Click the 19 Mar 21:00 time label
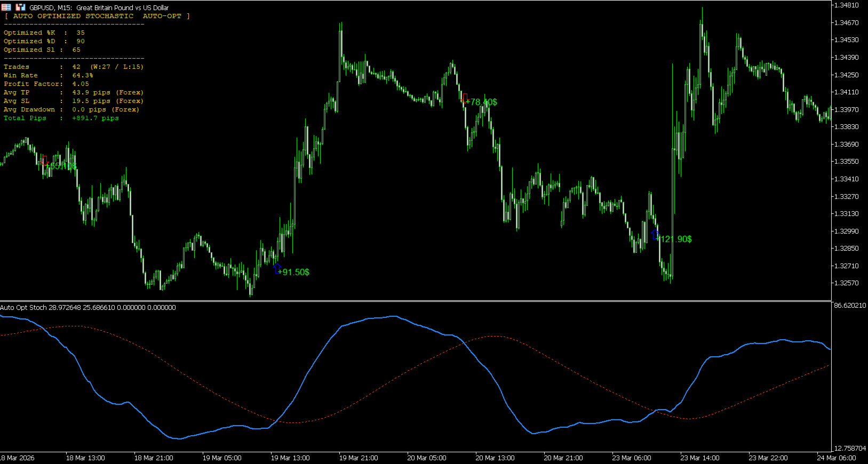Image resolution: width=868 pixels, height=464 pixels. click(x=359, y=458)
